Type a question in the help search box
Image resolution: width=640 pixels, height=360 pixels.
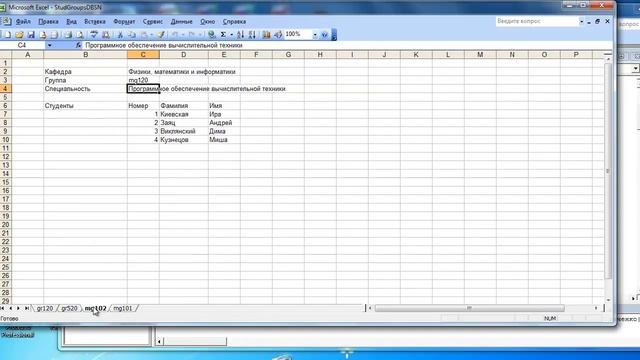pos(537,21)
